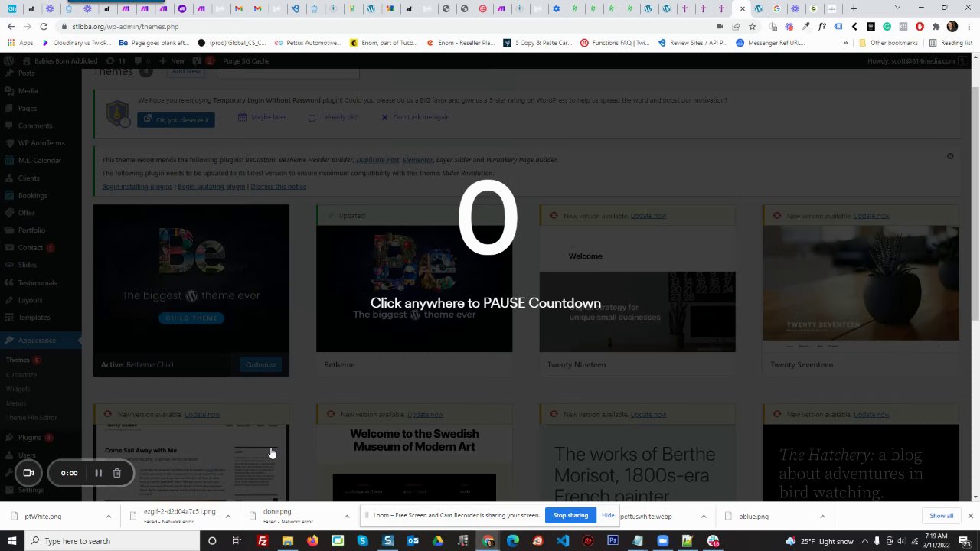Click Begin installing plugins link

[137, 187]
